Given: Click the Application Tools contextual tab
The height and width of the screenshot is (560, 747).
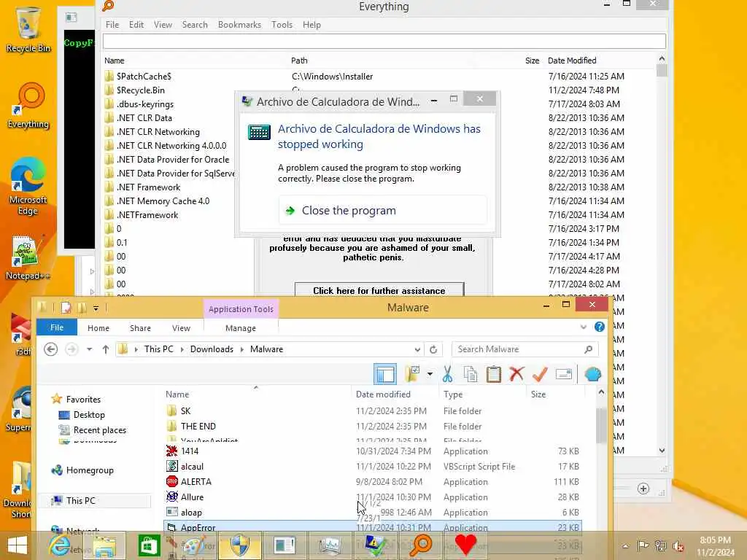Looking at the screenshot, I should click(x=241, y=309).
